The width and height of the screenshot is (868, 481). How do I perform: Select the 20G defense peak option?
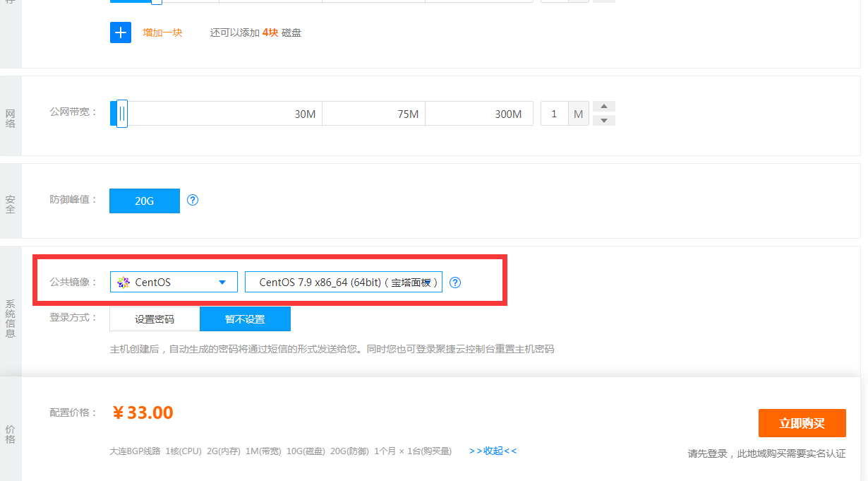(x=145, y=201)
